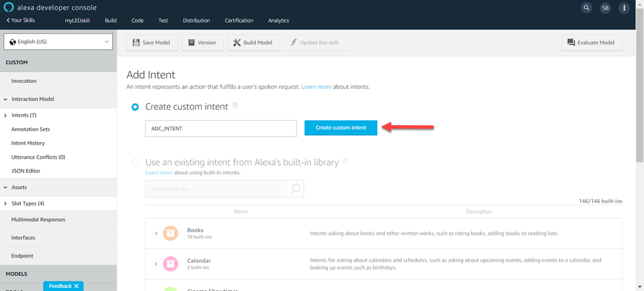
Task: Click the help icon beside Create custom intent
Action: (235, 105)
